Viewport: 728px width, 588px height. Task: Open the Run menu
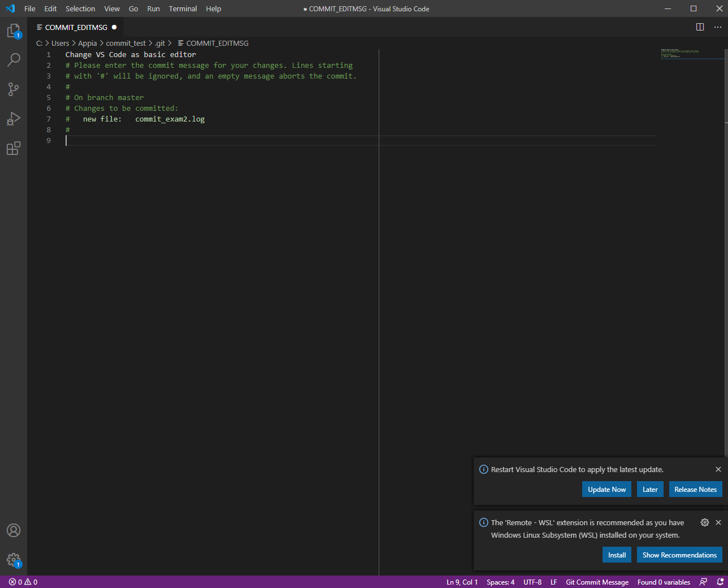153,8
